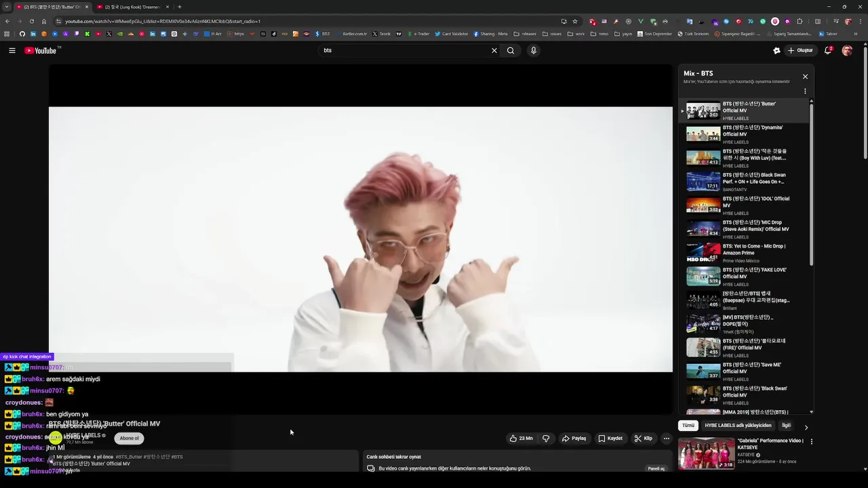This screenshot has height=488, width=868.
Task: Play Black Swan Perf. + ON video
Action: pos(745,182)
